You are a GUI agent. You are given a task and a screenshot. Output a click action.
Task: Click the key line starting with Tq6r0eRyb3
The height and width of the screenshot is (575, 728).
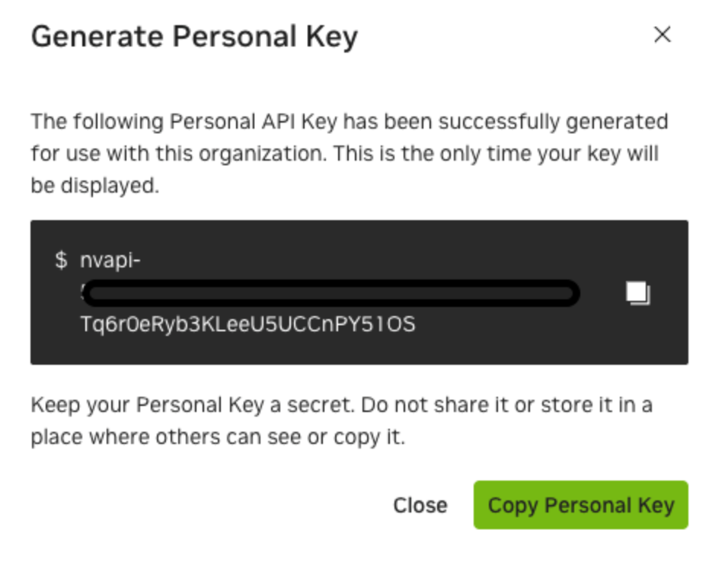(x=247, y=324)
